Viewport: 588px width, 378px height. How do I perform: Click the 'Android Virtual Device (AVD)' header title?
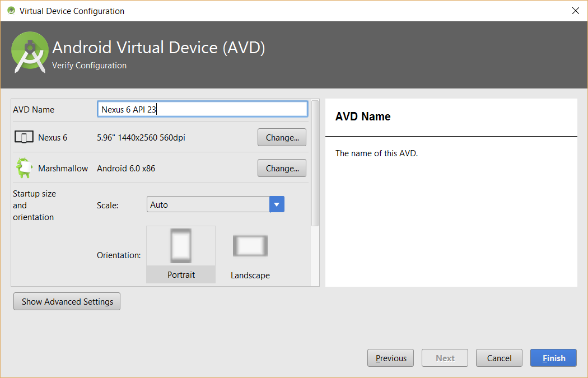pyautogui.click(x=158, y=48)
